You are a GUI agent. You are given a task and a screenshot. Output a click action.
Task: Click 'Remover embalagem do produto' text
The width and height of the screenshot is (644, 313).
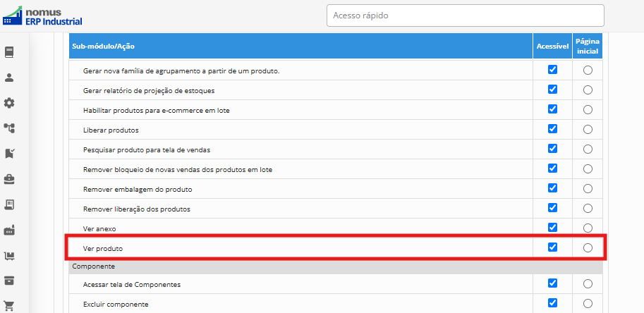coord(138,190)
